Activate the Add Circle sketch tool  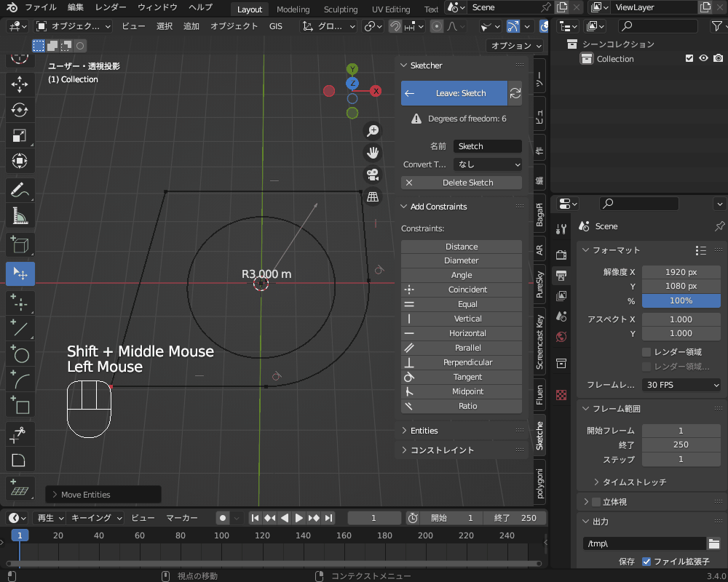19,354
